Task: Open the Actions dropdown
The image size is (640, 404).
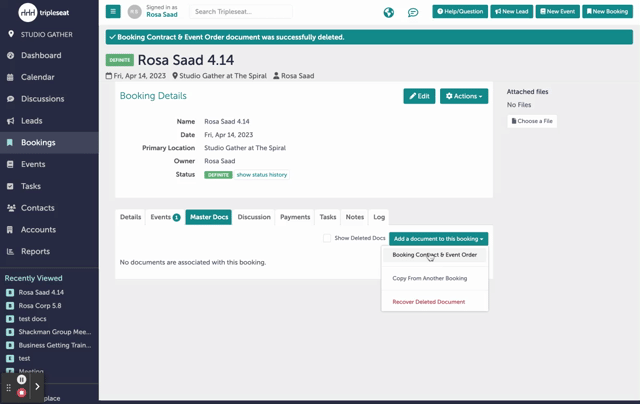Action: 464,96
